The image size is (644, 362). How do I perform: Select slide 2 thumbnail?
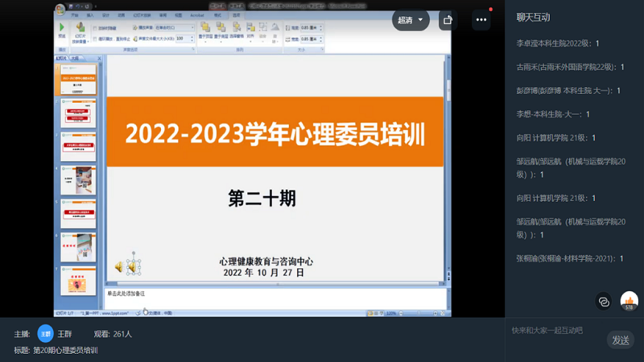78,113
